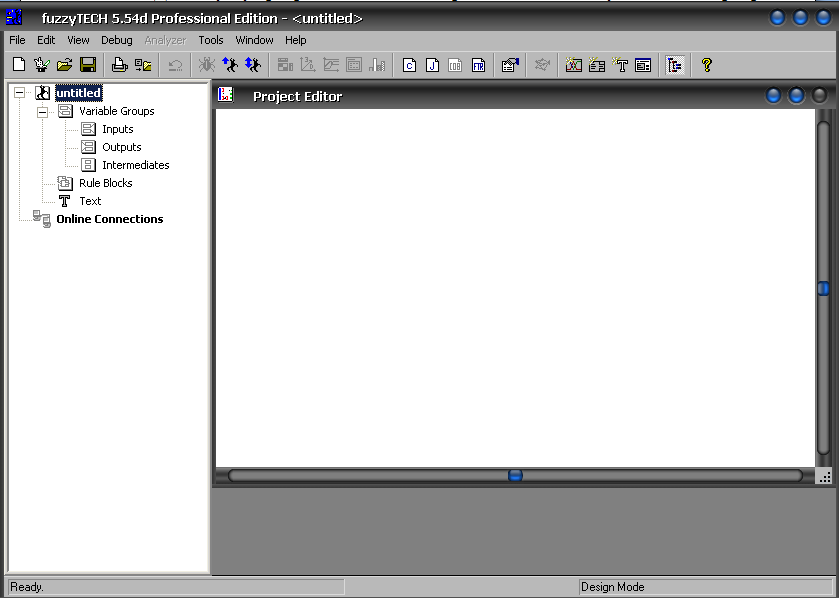Click the New Variable icon with membership curves
839x598 pixels.
[x=574, y=65]
